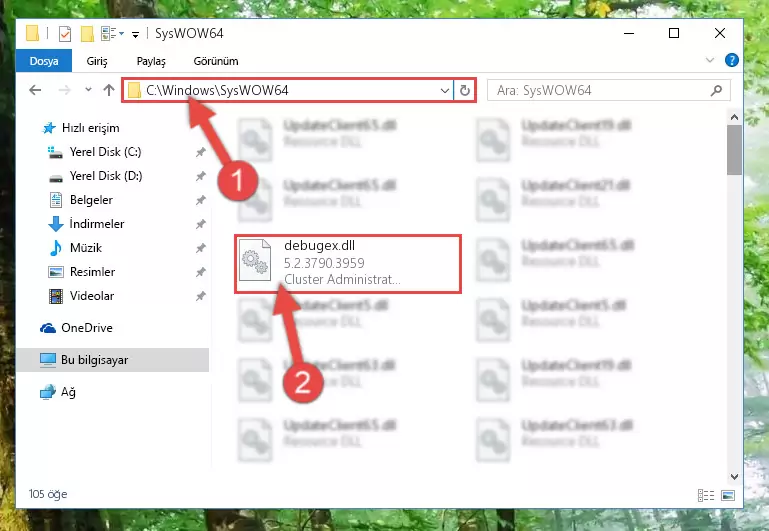Open the Explorer help icon
This screenshot has width=769, height=531.
(x=731, y=60)
